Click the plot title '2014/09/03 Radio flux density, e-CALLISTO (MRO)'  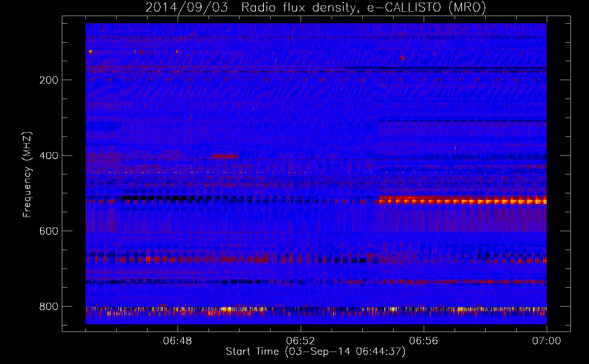coord(316,7)
